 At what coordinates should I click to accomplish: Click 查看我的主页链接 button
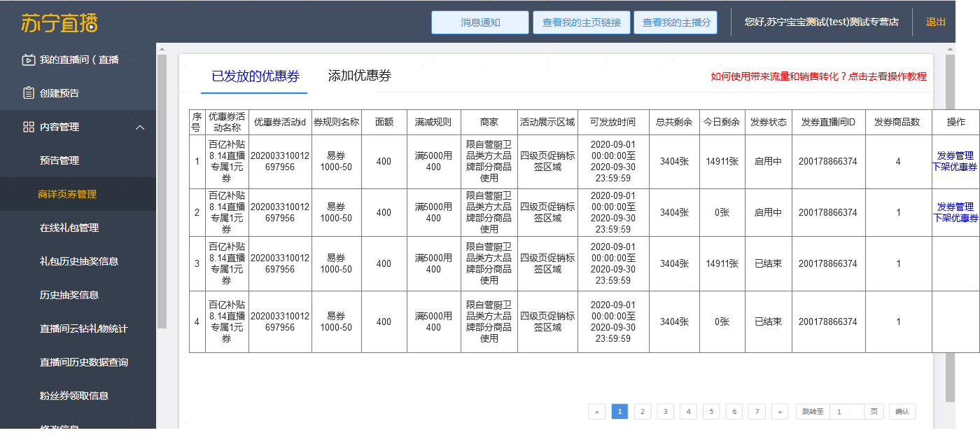click(582, 22)
